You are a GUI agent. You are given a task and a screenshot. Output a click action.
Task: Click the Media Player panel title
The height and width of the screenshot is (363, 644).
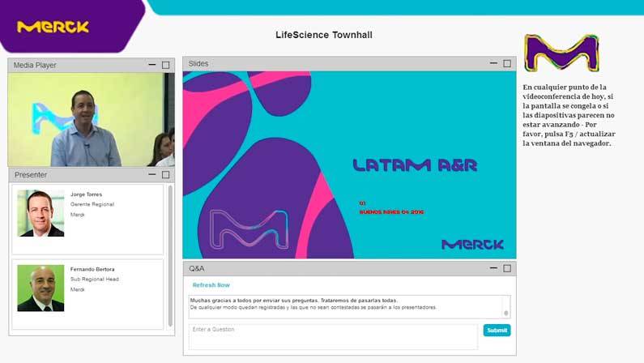coord(35,65)
